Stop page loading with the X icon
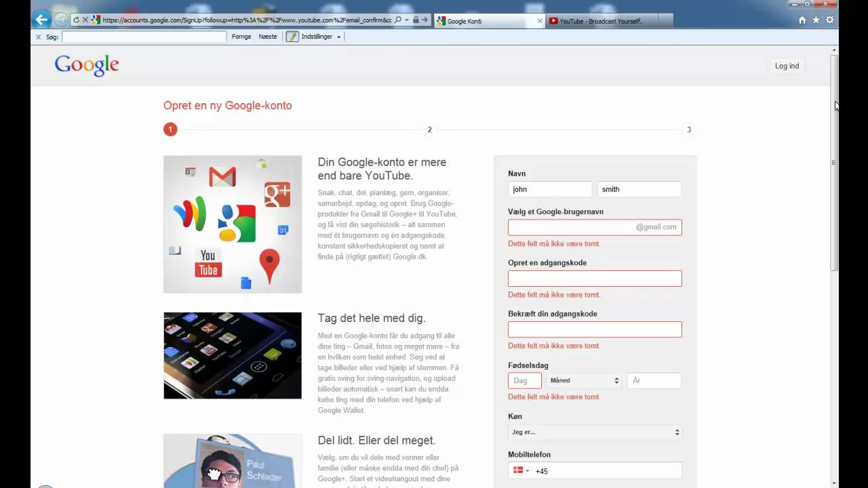868x488 pixels. [85, 20]
